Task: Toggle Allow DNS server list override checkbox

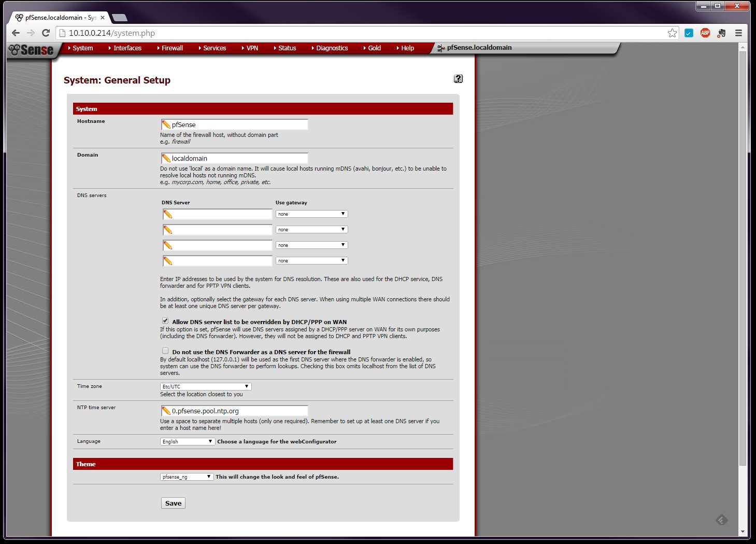Action: [165, 321]
